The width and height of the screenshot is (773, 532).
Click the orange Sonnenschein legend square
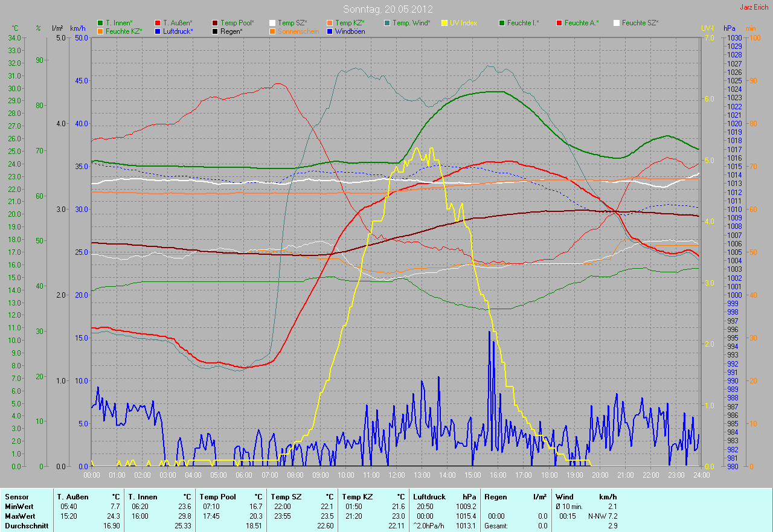(272, 31)
